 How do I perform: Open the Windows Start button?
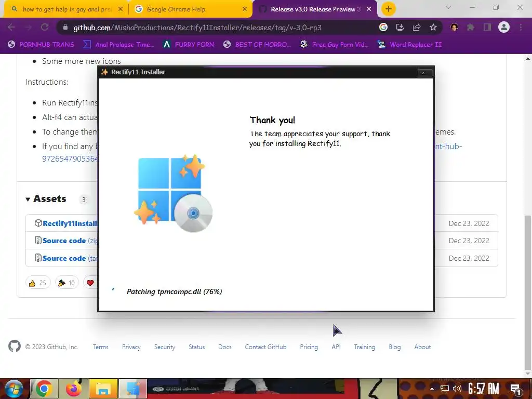coord(13,389)
